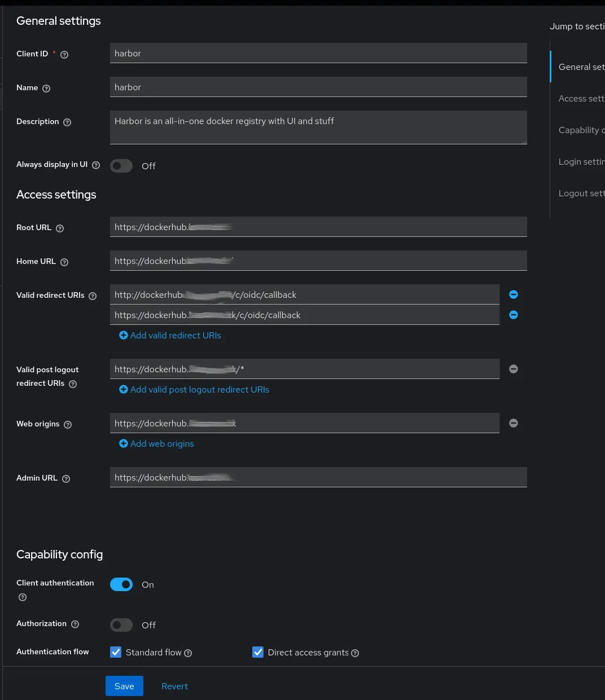The height and width of the screenshot is (700, 605).
Task: Click Add web origins link
Action: click(156, 443)
